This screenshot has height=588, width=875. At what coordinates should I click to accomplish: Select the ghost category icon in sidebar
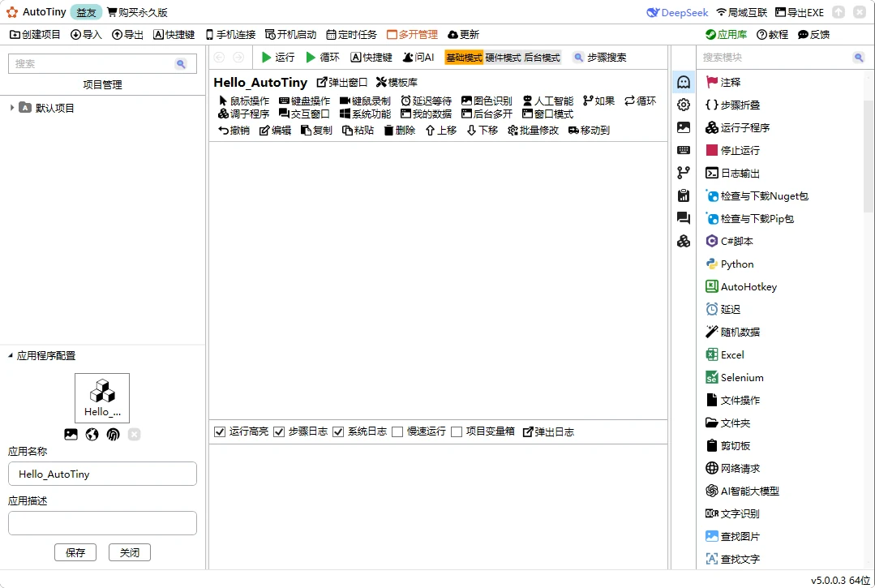tap(684, 82)
